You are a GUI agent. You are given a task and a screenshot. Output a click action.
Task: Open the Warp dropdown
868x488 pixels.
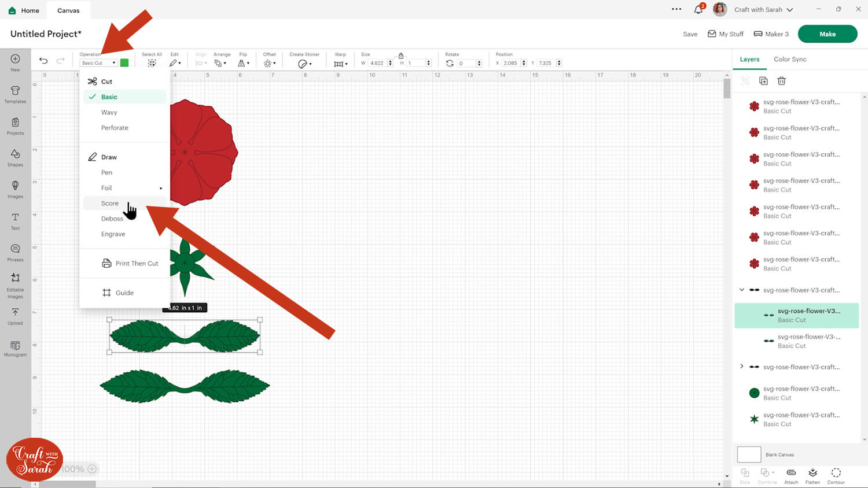tap(341, 64)
